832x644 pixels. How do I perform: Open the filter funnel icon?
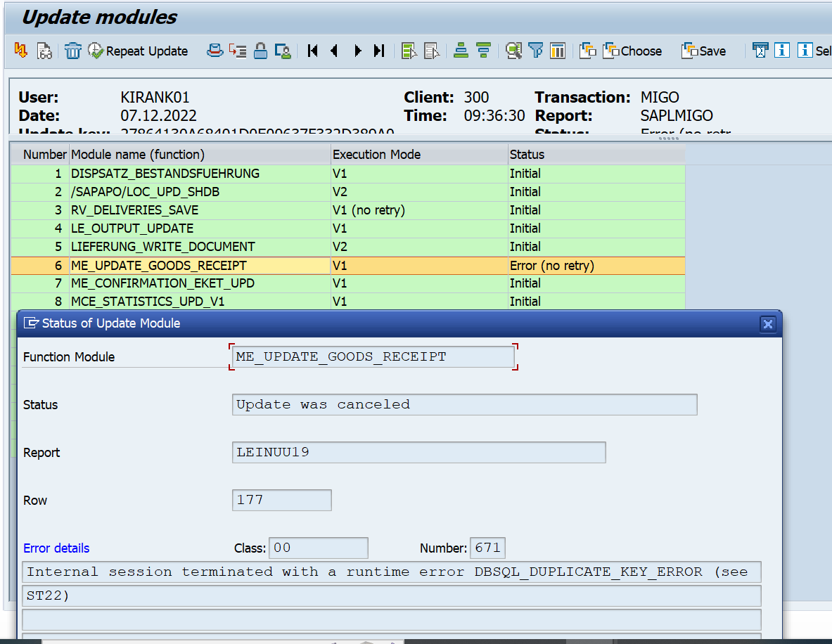point(536,51)
